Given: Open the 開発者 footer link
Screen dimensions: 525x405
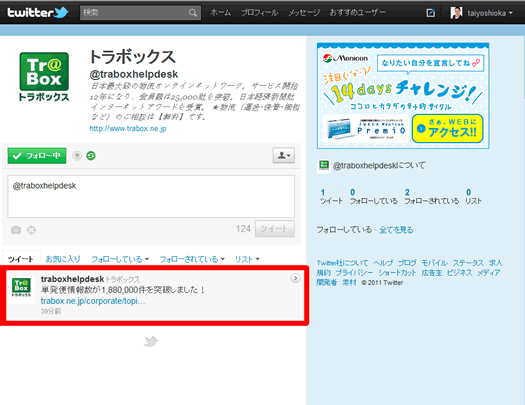Looking at the screenshot, I should point(326,282).
